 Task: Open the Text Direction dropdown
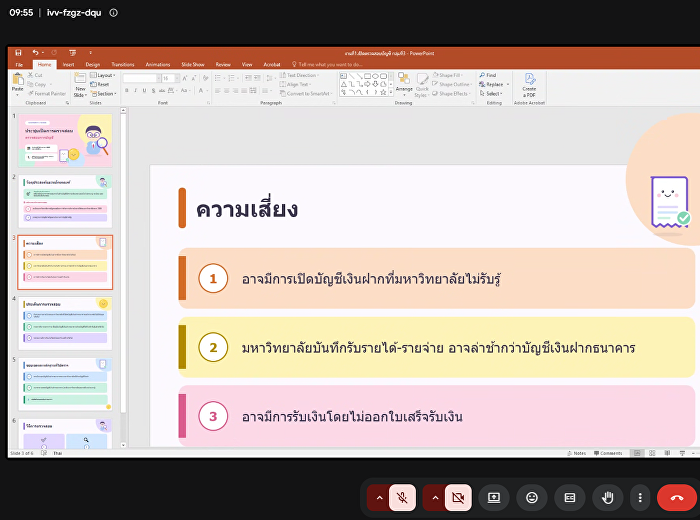point(300,75)
